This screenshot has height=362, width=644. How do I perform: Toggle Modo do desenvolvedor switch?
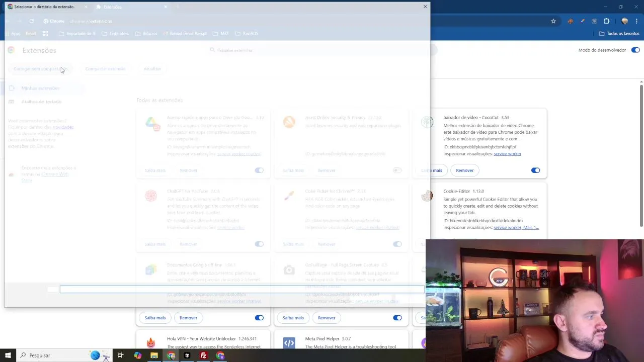tap(635, 50)
